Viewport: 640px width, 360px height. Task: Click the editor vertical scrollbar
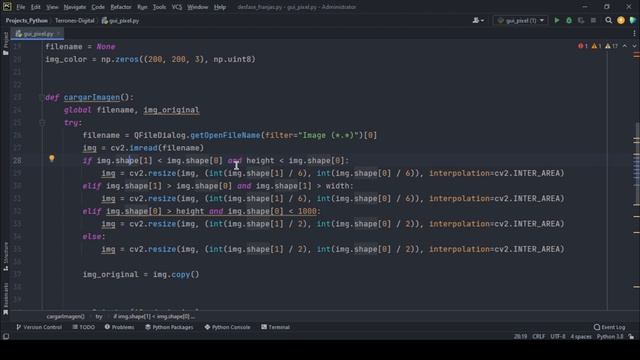[x=637, y=163]
